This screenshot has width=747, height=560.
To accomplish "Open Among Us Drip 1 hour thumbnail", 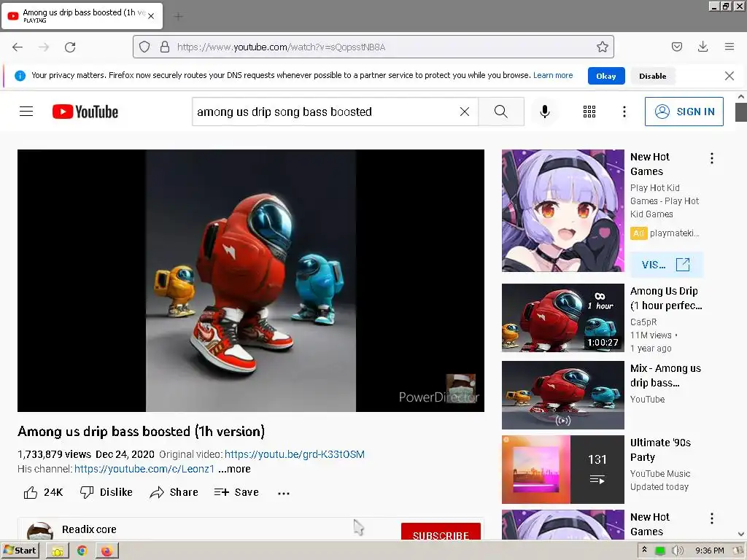I will tap(562, 318).
